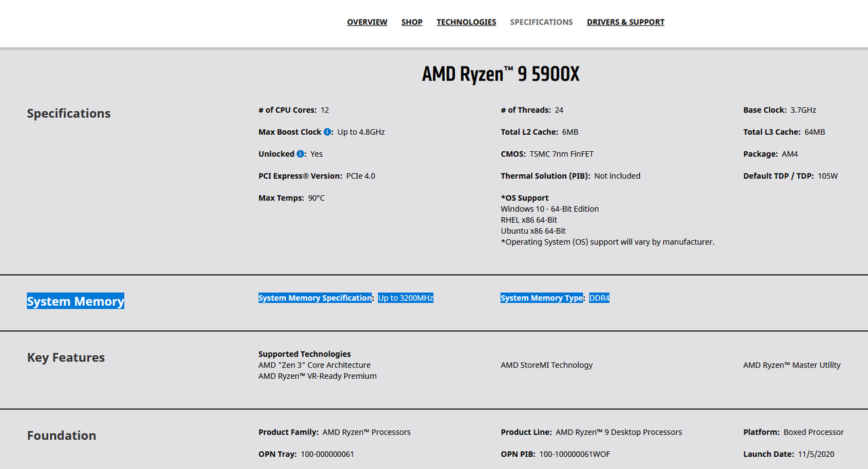Viewport: 868px width, 469px height.
Task: Click the AMD Ryzen 9 Desktop Processors value
Action: 618,432
